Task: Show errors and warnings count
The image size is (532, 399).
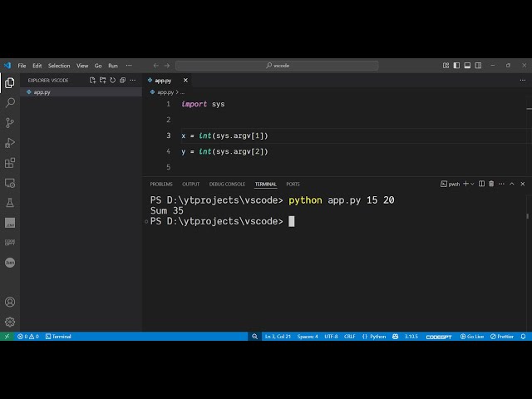Action: pyautogui.click(x=28, y=336)
